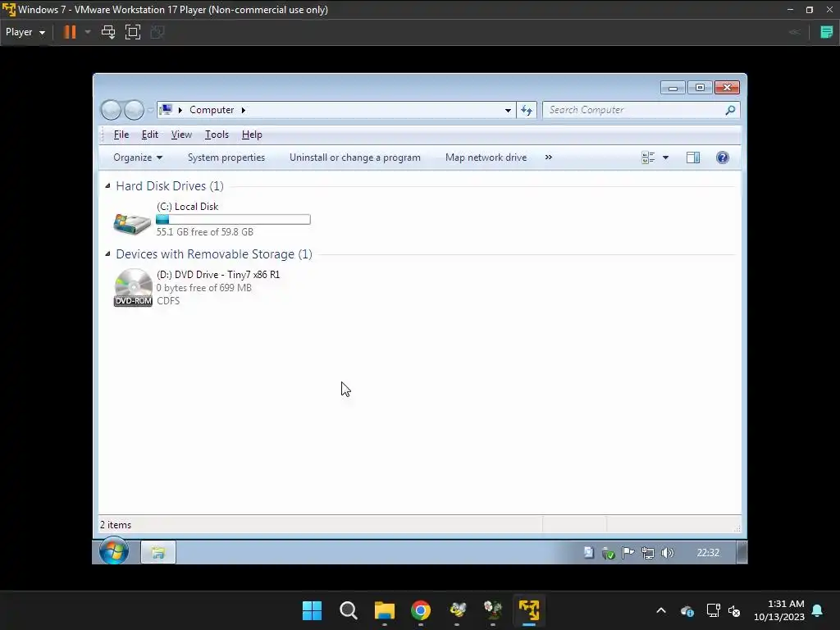This screenshot has height=630, width=840.
Task: Open Google Chrome from host taskbar
Action: [421, 610]
